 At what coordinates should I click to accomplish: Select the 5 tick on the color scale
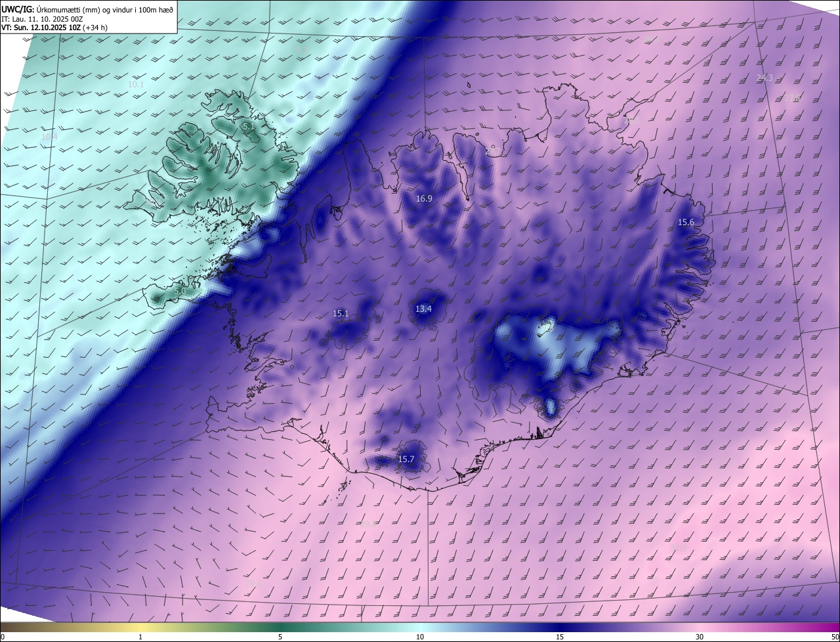click(280, 637)
